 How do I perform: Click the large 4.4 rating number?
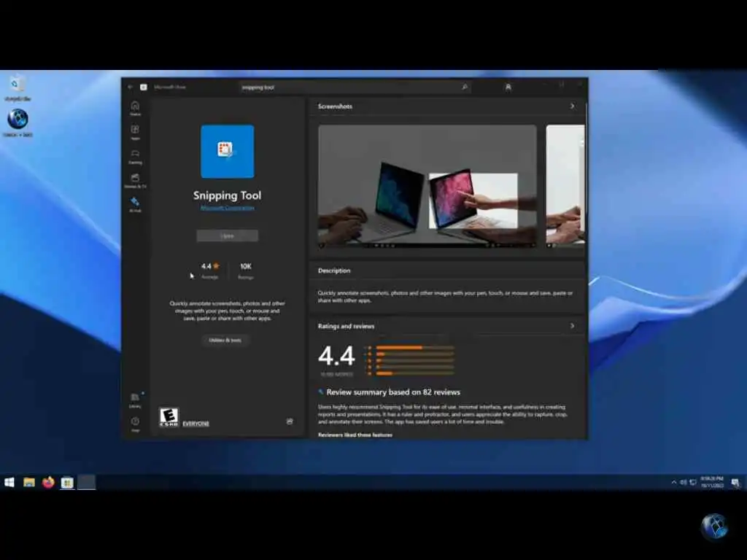click(337, 356)
